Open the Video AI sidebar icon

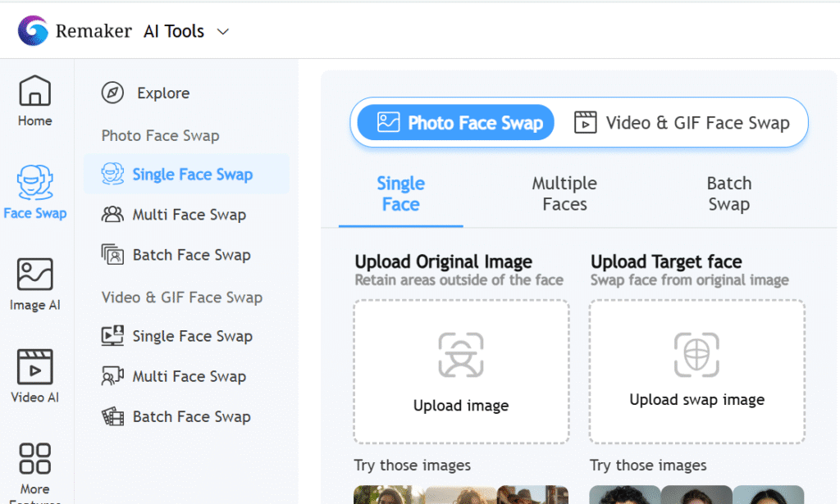point(35,376)
